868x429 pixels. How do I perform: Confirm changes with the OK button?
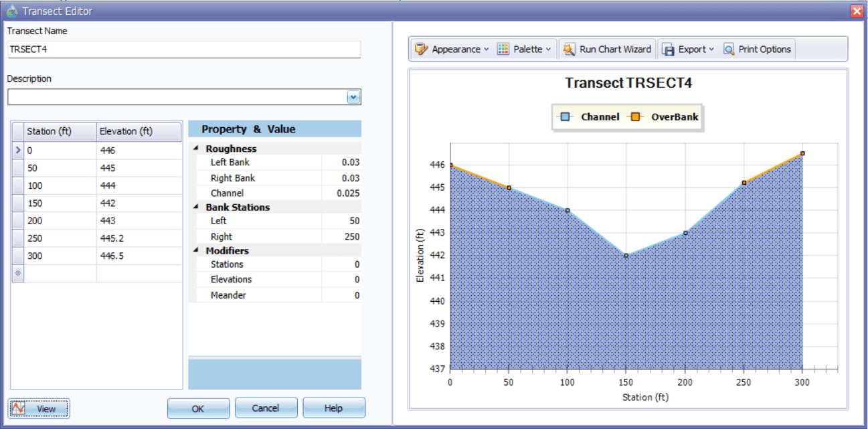pyautogui.click(x=198, y=408)
